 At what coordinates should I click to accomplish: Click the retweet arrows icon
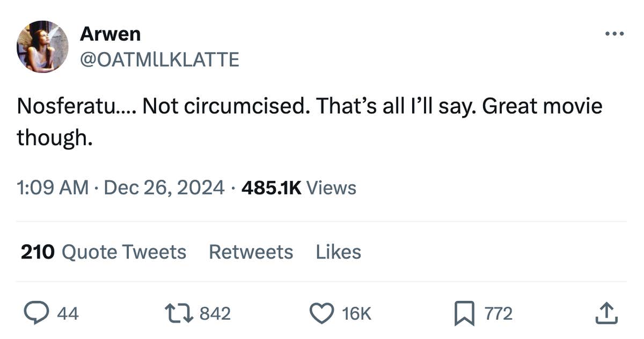click(x=180, y=314)
